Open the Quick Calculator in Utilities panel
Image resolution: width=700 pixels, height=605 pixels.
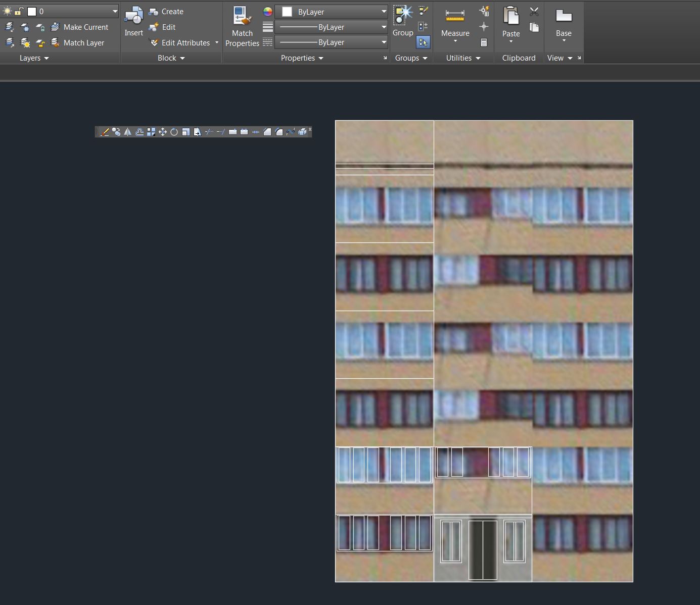pos(483,42)
